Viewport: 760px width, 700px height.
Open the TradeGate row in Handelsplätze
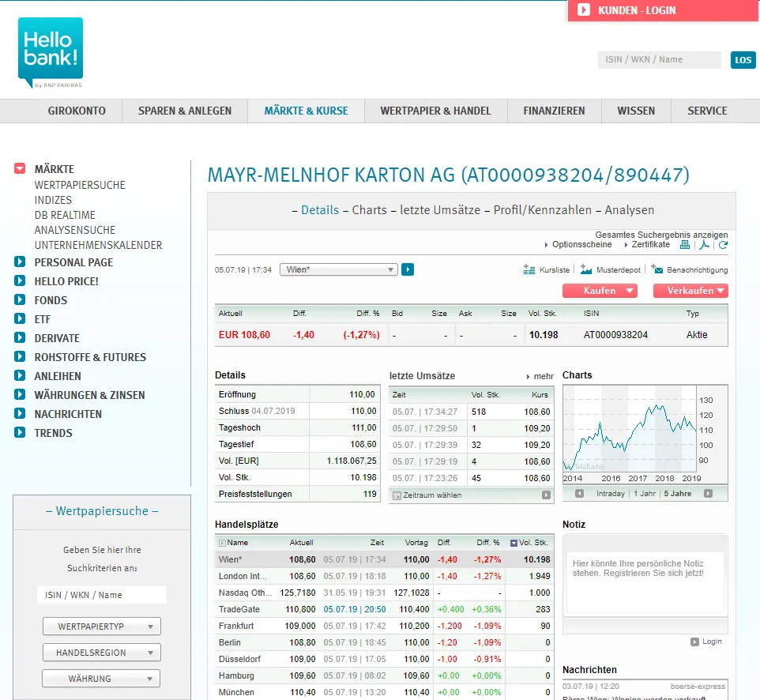(383, 609)
